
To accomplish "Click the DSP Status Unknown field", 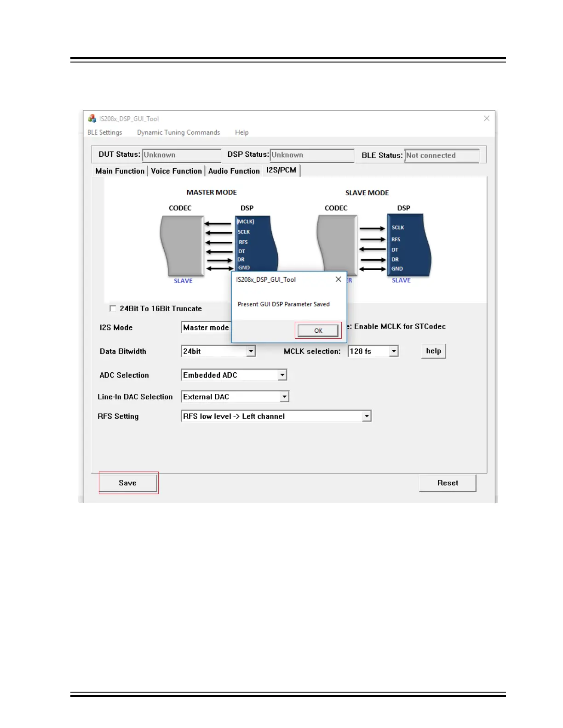I will click(x=312, y=155).
